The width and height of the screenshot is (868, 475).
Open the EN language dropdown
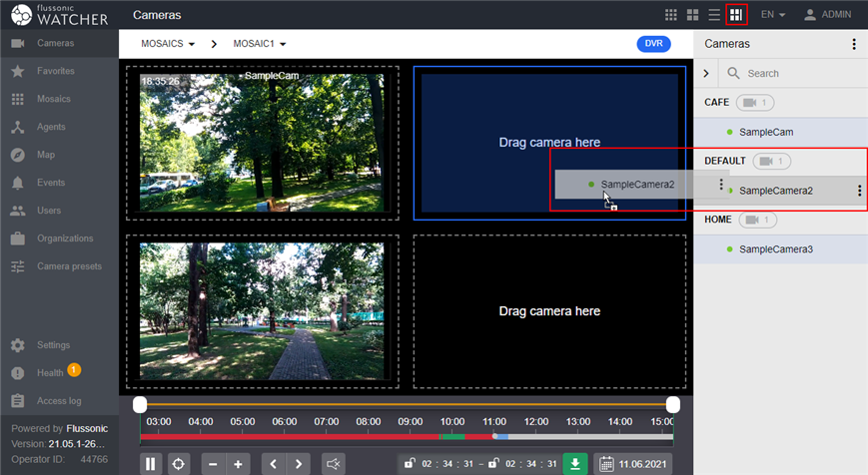point(773,15)
